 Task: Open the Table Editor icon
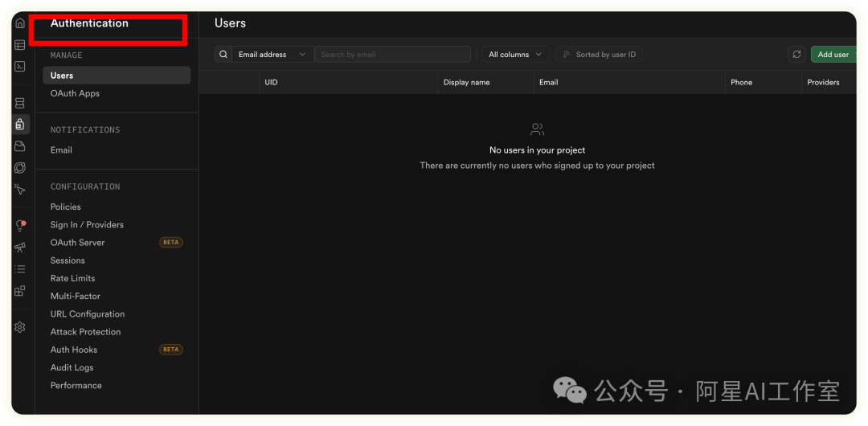click(20, 45)
